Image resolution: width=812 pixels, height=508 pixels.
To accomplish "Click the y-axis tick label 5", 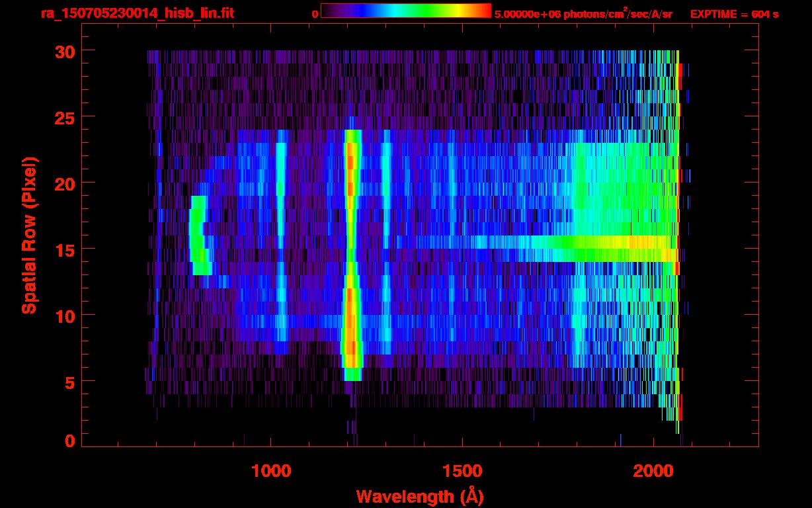I will (x=69, y=382).
